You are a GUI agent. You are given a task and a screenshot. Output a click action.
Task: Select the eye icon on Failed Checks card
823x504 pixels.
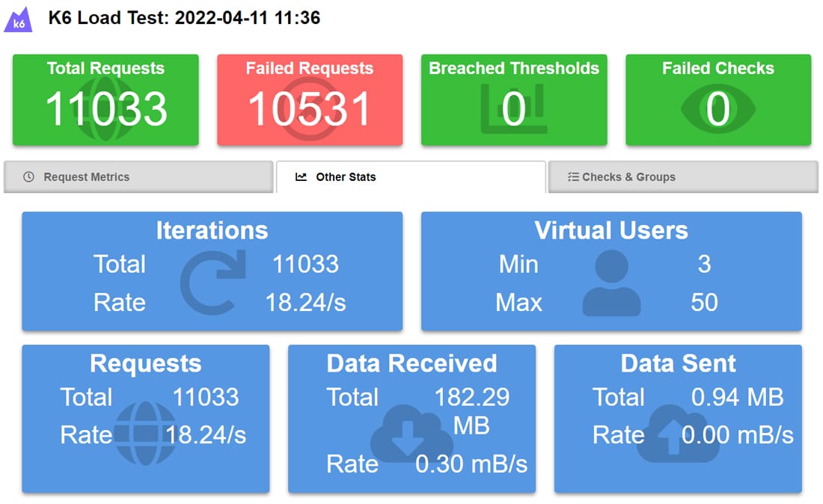[717, 108]
